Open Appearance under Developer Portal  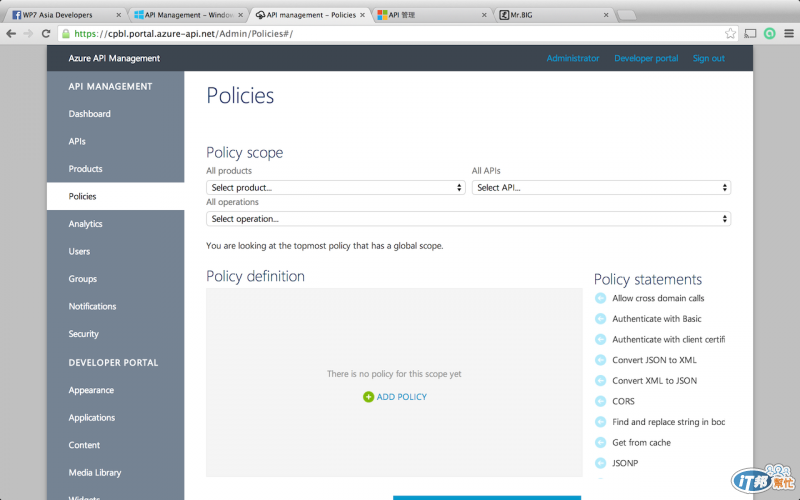pyautogui.click(x=91, y=390)
